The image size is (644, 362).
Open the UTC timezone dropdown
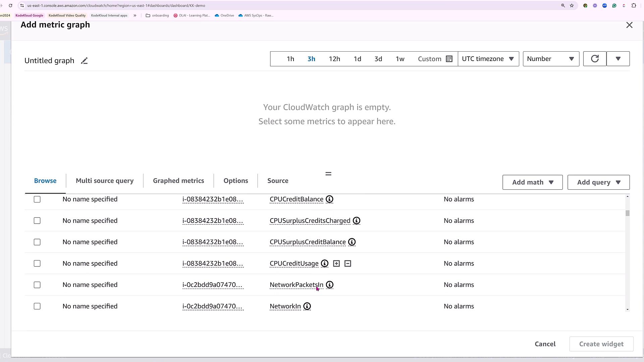[x=488, y=59]
